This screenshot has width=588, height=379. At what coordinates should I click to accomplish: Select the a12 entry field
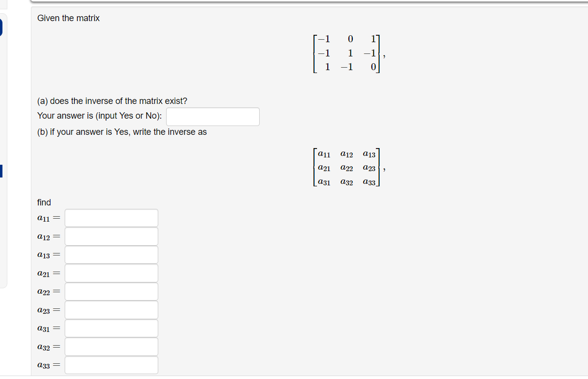pos(111,236)
